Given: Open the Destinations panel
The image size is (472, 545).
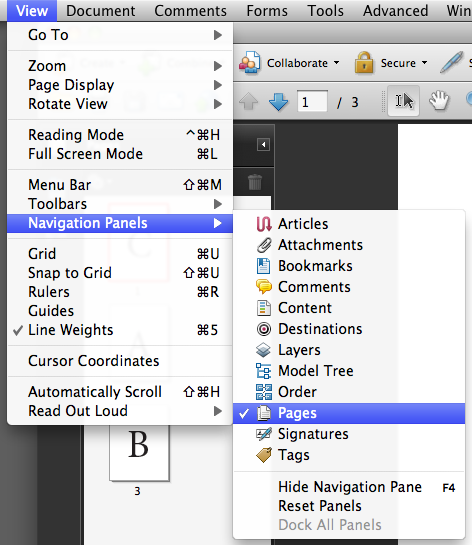Looking at the screenshot, I should click(349, 329).
